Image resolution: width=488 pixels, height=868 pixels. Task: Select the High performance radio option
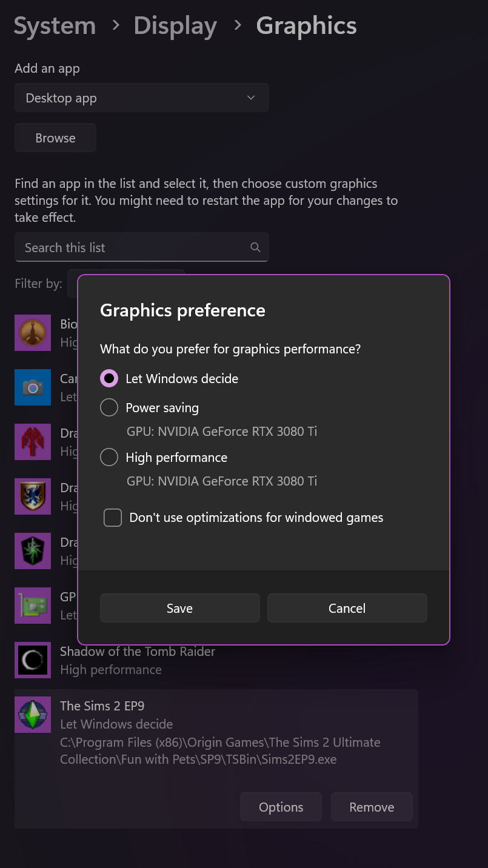coord(109,458)
